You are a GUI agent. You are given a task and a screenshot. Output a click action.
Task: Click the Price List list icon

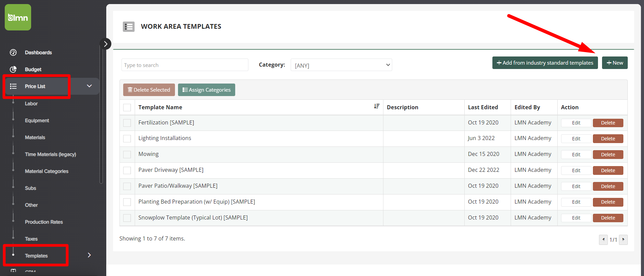pyautogui.click(x=13, y=86)
